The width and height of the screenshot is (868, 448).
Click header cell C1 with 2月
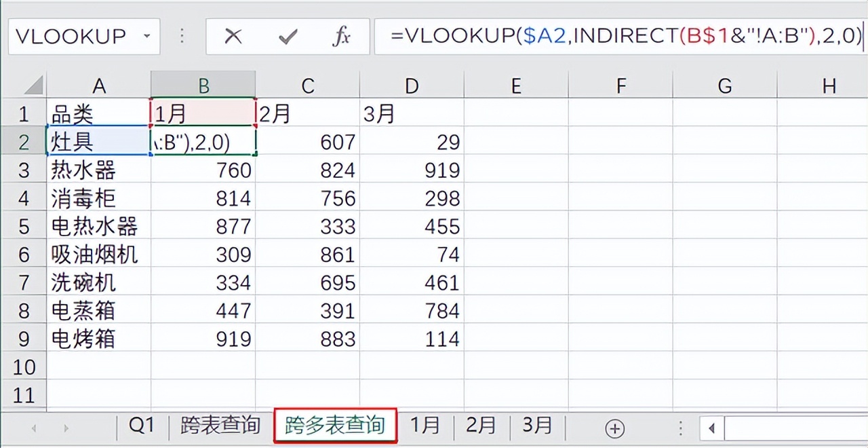(308, 113)
